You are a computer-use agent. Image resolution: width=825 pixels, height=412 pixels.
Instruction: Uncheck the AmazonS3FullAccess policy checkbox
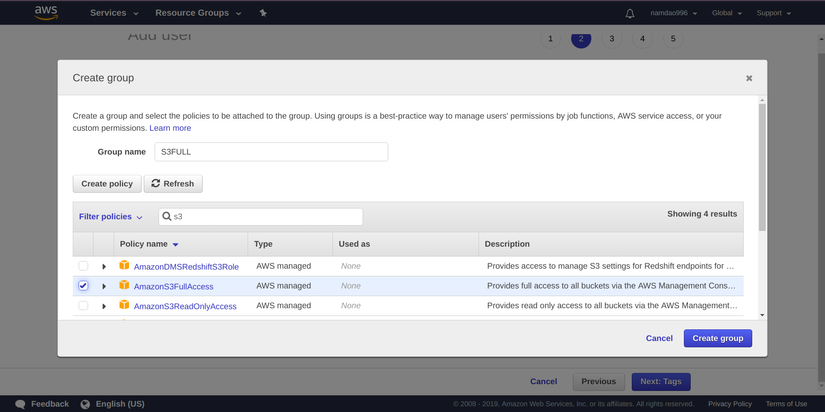[83, 286]
